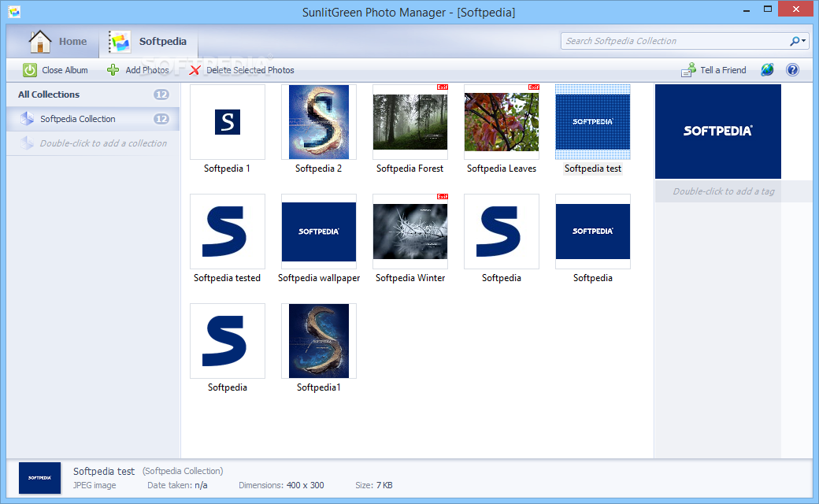Viewport: 819px width, 504px height.
Task: Click the Softpedia 1 caption
Action: pyautogui.click(x=228, y=169)
